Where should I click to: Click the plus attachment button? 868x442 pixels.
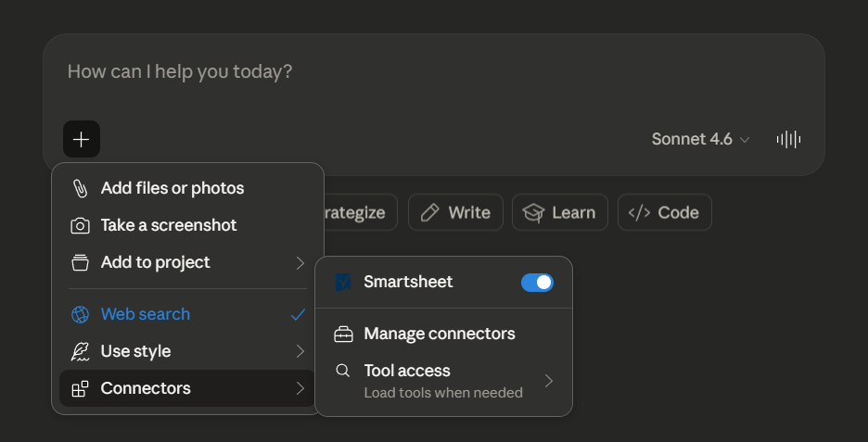pos(82,139)
